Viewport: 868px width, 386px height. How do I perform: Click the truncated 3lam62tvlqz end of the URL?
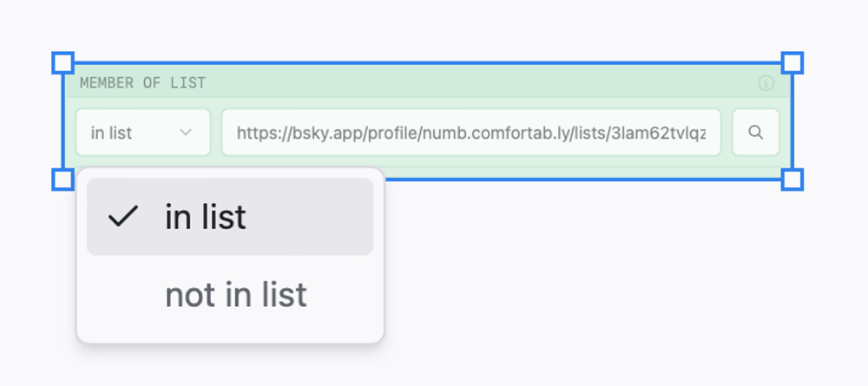coord(656,134)
